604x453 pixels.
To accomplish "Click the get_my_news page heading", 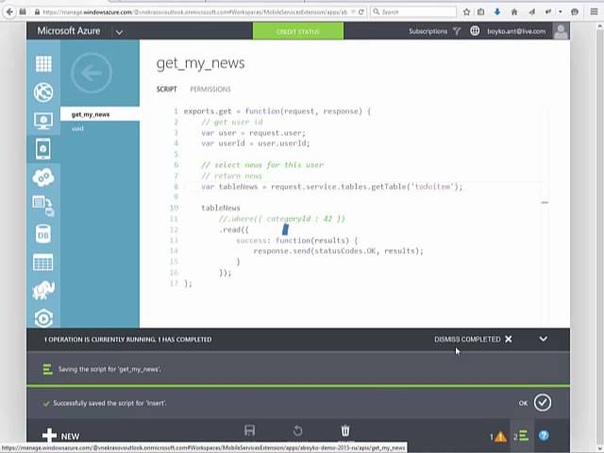I will [200, 64].
